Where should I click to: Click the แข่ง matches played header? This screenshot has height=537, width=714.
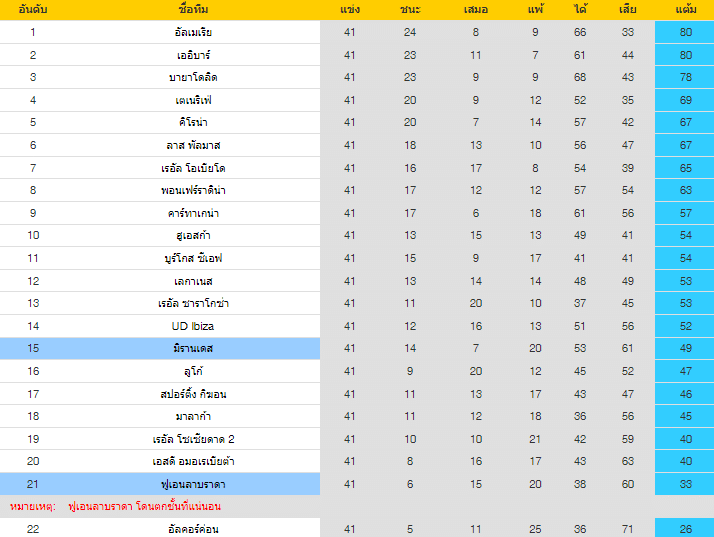tap(349, 10)
